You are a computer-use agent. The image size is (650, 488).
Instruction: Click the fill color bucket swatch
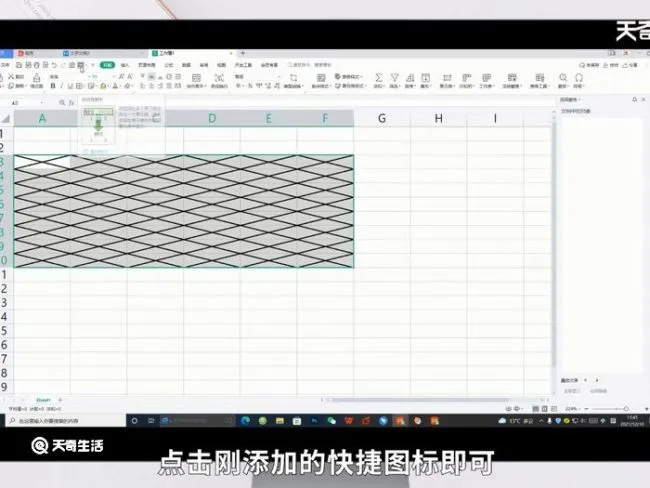(103, 86)
